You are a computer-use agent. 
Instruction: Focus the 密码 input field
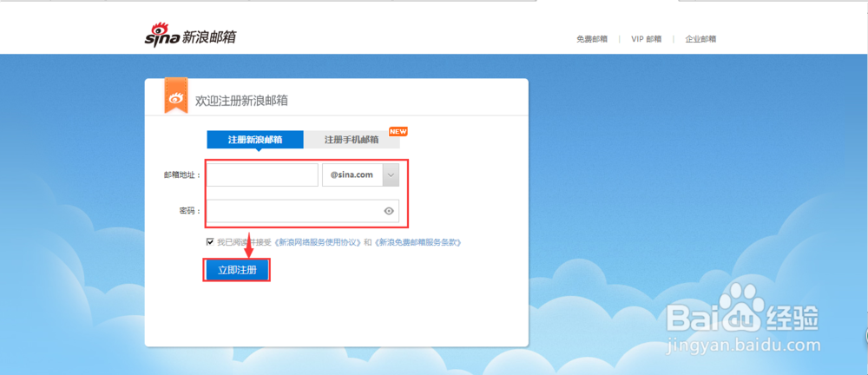[303, 211]
